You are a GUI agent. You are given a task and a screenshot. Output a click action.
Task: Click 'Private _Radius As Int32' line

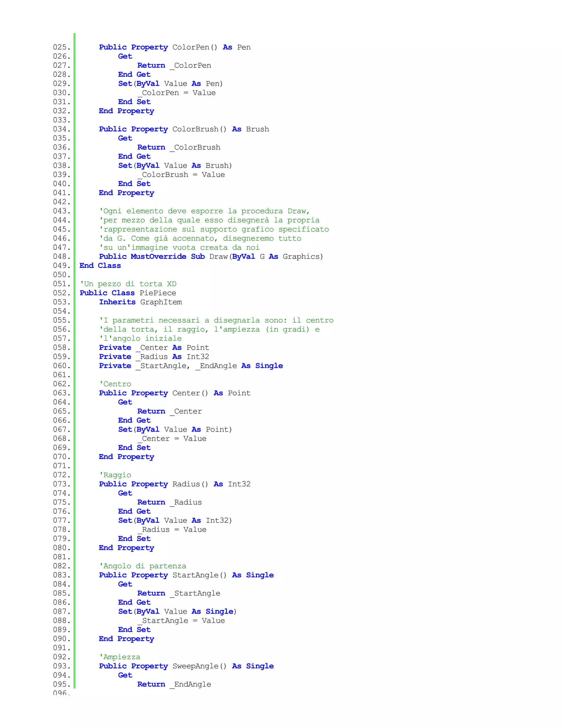[154, 357]
